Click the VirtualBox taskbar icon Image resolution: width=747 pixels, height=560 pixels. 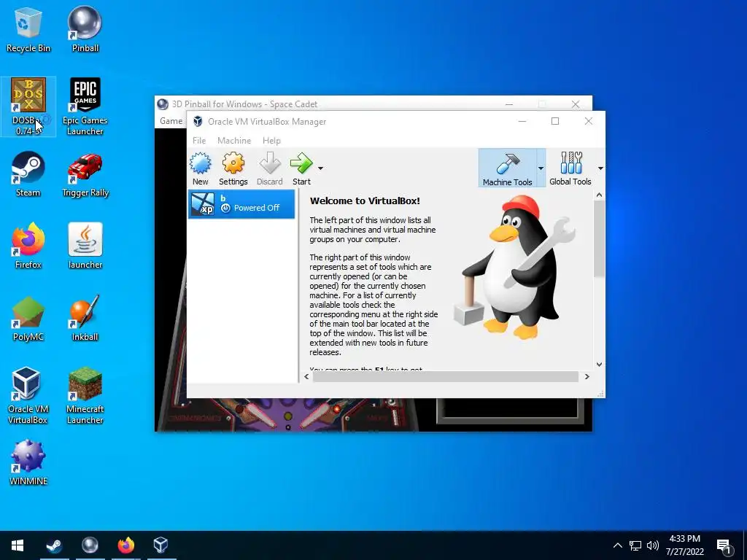pyautogui.click(x=161, y=545)
